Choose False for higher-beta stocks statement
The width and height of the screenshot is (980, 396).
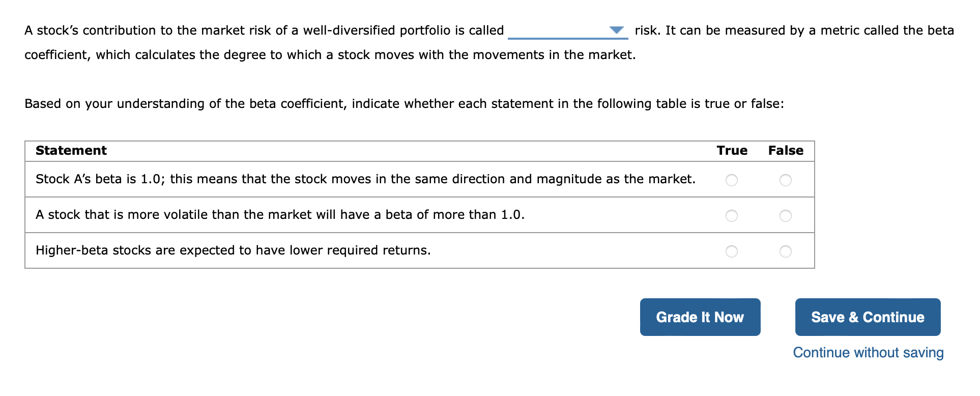click(785, 251)
